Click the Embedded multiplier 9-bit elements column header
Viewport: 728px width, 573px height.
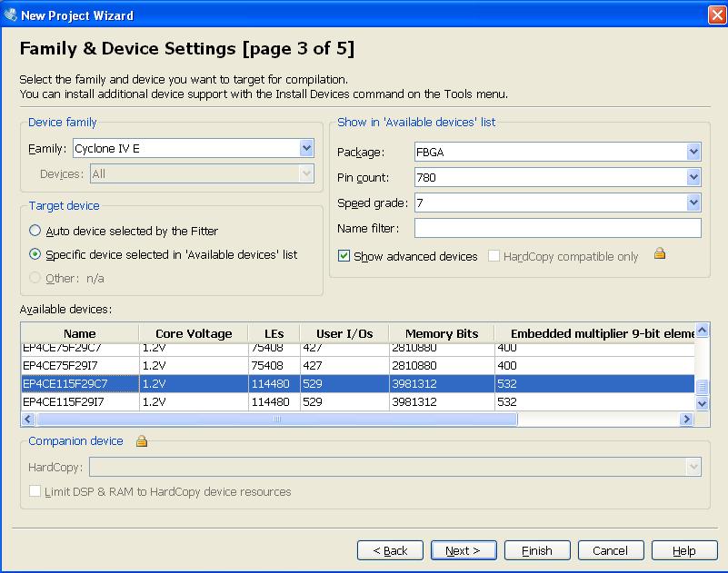(594, 333)
